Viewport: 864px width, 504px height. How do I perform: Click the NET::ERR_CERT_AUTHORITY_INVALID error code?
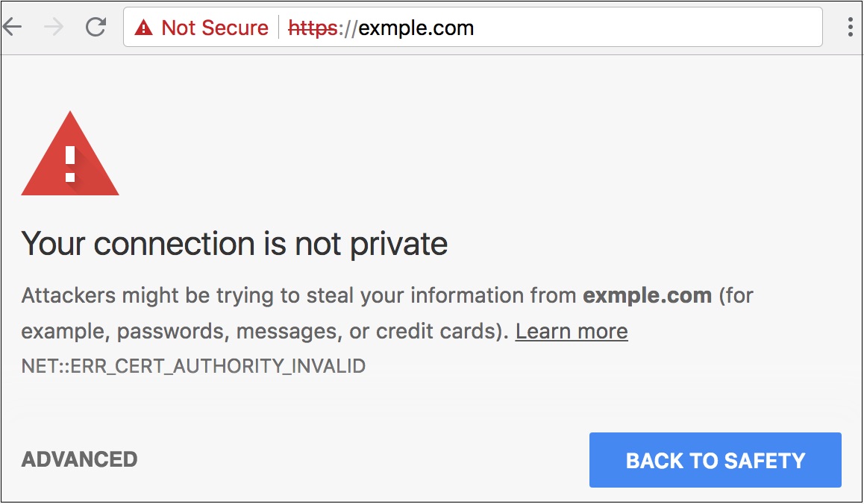click(193, 366)
